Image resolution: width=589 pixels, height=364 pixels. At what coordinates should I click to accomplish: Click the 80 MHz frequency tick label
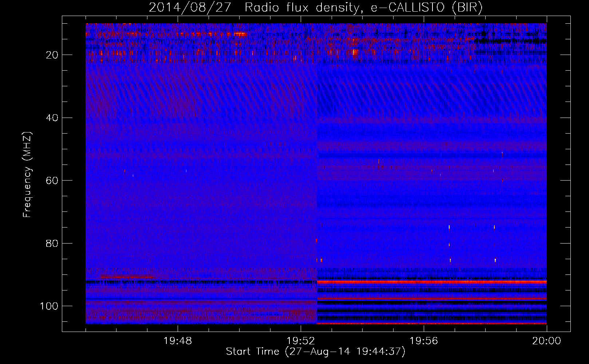tap(52, 243)
